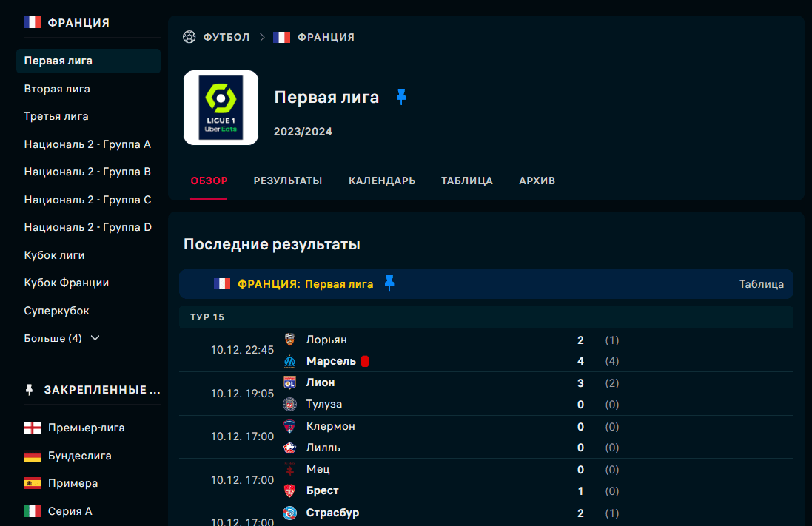Open Кубок Франции in sidebar

[67, 283]
